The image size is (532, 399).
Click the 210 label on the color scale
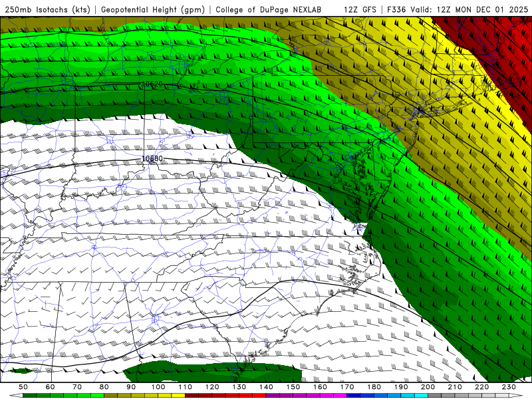point(455,387)
